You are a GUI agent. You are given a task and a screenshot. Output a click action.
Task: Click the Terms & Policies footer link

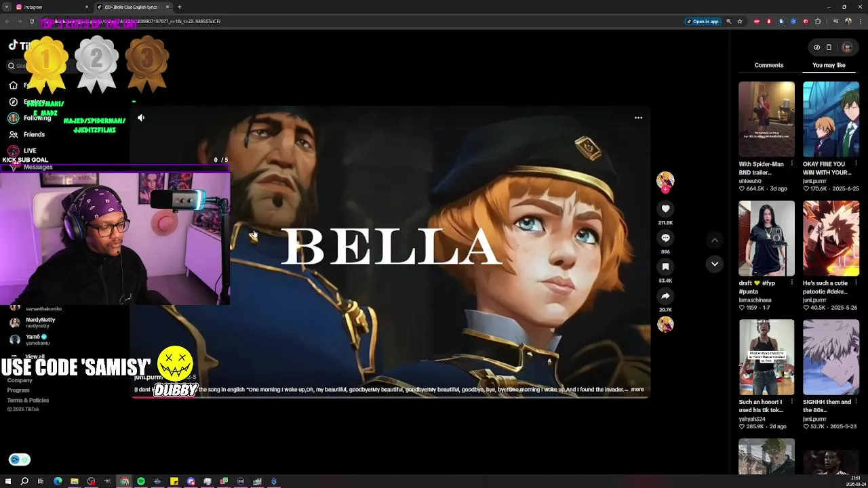[x=28, y=400]
